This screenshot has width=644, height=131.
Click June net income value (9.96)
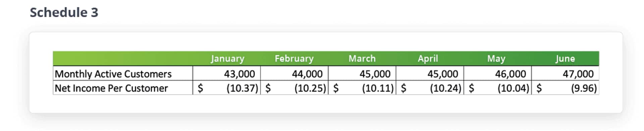(584, 88)
